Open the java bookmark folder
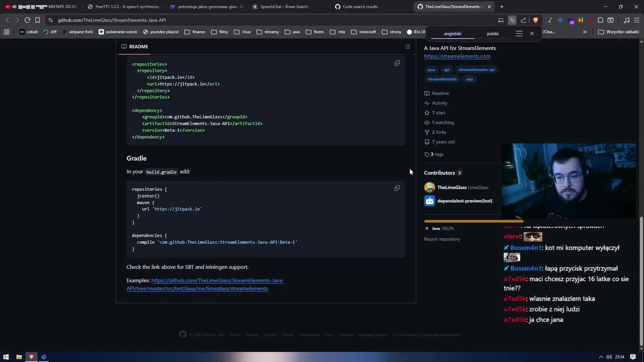The width and height of the screenshot is (644, 362). click(x=292, y=32)
